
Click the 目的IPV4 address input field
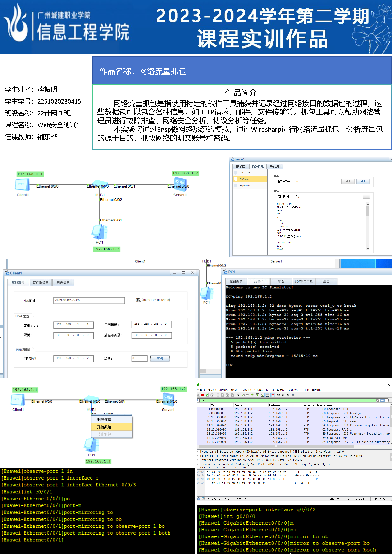pos(73,358)
